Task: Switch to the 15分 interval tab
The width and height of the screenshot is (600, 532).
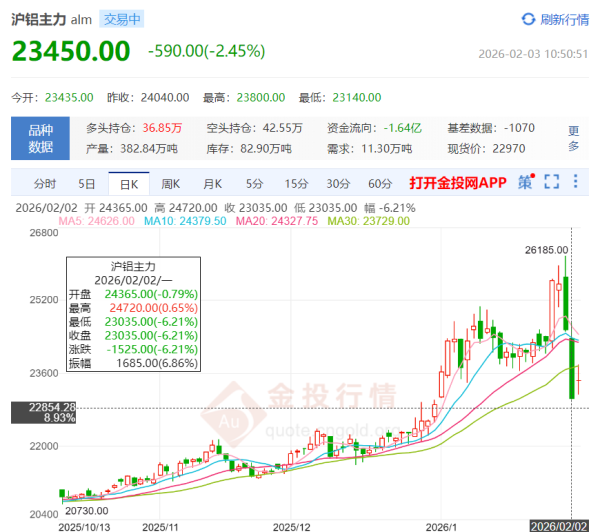Action: 296,184
